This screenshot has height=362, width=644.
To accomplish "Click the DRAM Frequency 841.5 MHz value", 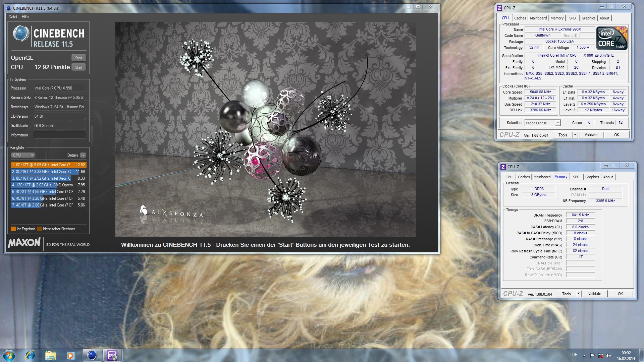I will coord(580,215).
